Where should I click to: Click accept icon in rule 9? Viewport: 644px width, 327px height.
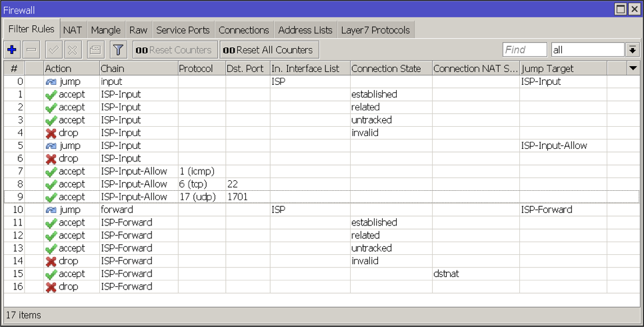pos(51,198)
